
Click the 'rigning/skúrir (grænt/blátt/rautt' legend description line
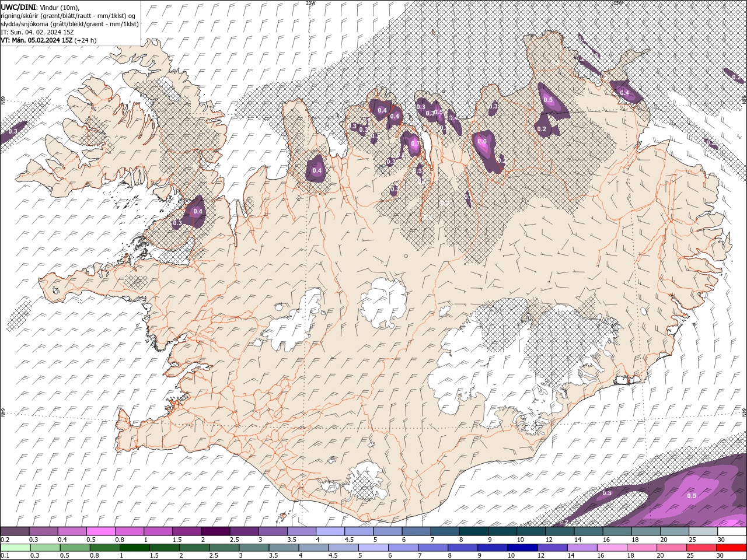coord(69,15)
